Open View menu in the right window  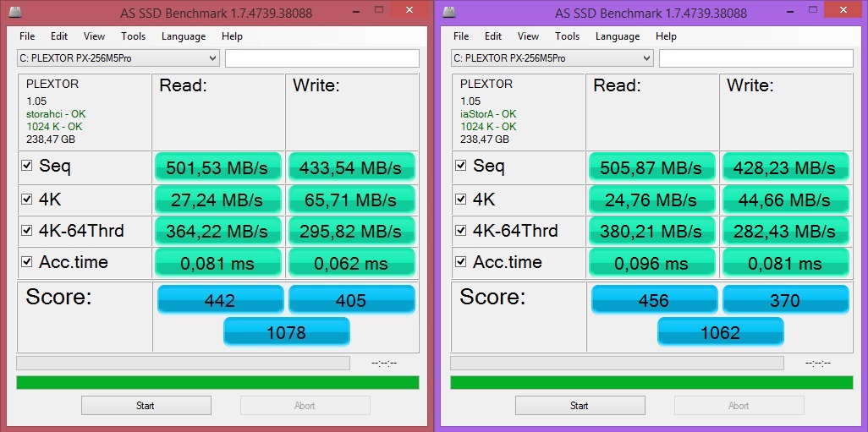click(528, 36)
